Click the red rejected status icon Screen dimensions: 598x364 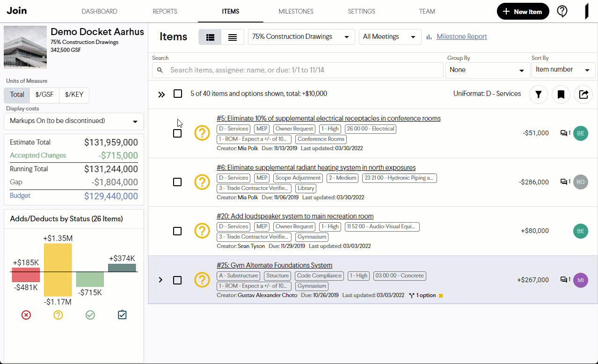coord(26,315)
